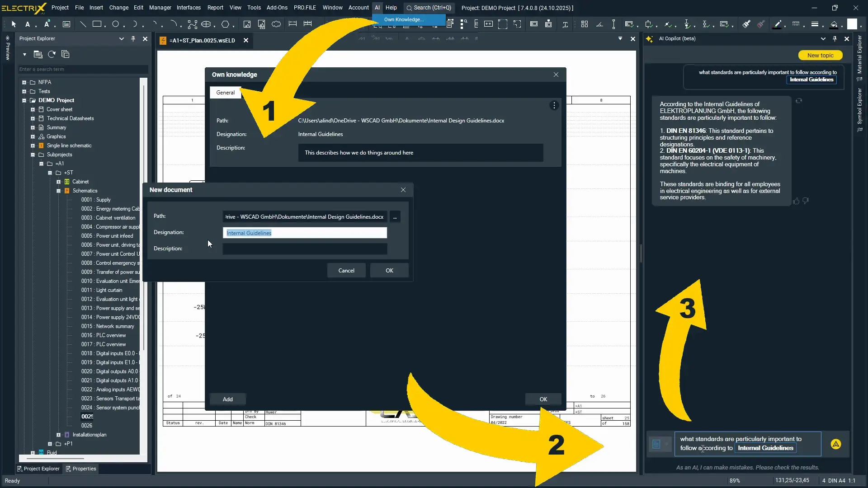Click the white color swatch in toolbar

pyautogui.click(x=852, y=24)
